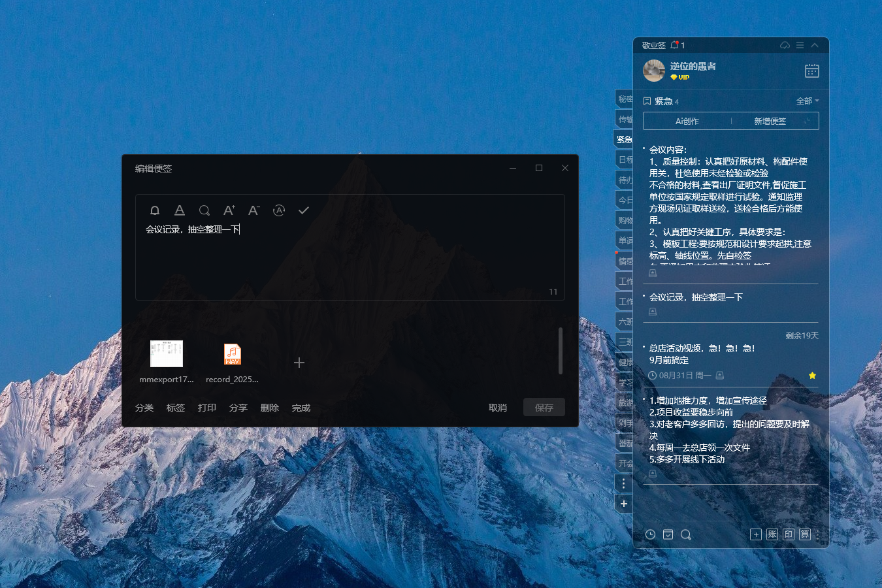Toggle the yellow star on 总店活动视频 note
Image resolution: width=882 pixels, height=588 pixels.
pyautogui.click(x=812, y=375)
